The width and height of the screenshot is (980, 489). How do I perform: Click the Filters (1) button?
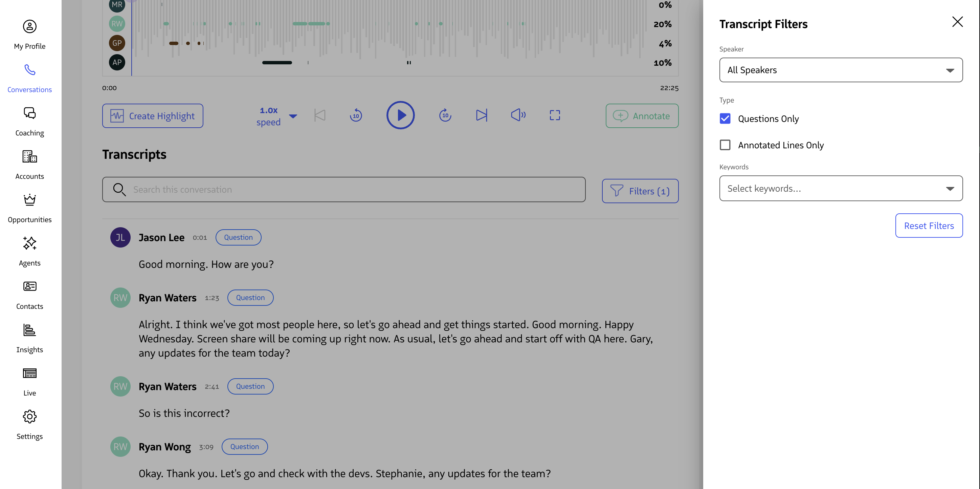pos(640,191)
